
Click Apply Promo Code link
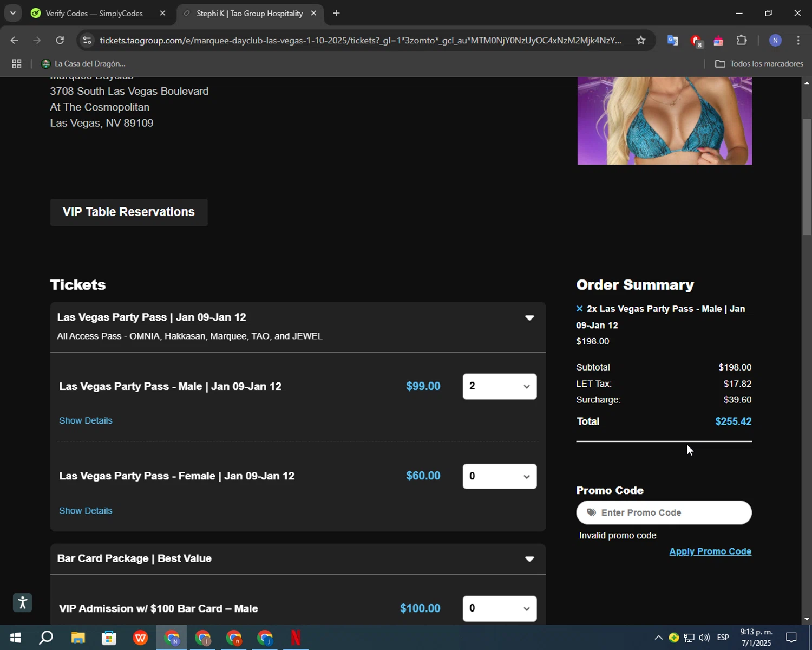point(710,551)
